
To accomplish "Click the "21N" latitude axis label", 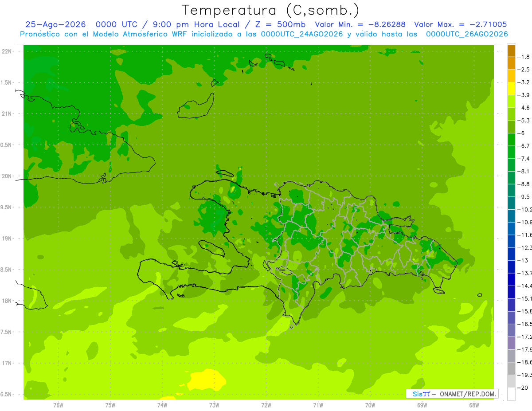I will tap(6, 114).
